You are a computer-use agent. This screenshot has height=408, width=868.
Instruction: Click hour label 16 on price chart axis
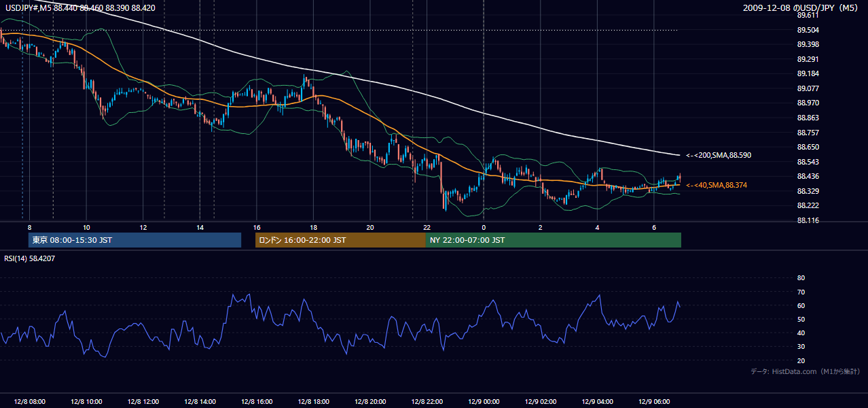[256, 227]
